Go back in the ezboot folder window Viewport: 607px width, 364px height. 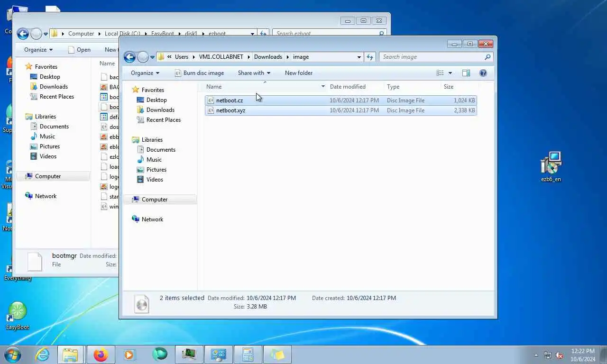(23, 34)
